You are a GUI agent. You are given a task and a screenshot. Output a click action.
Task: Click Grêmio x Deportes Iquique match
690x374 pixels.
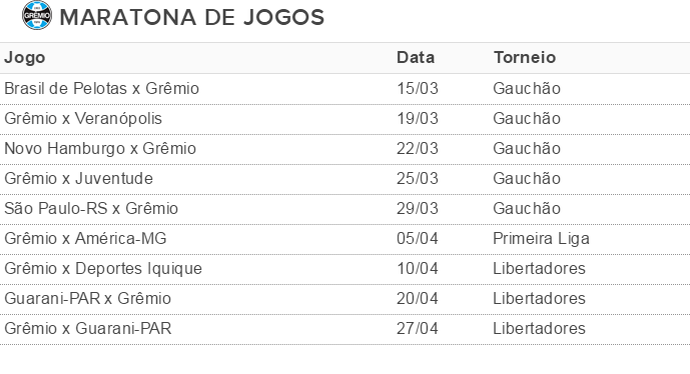click(x=103, y=268)
